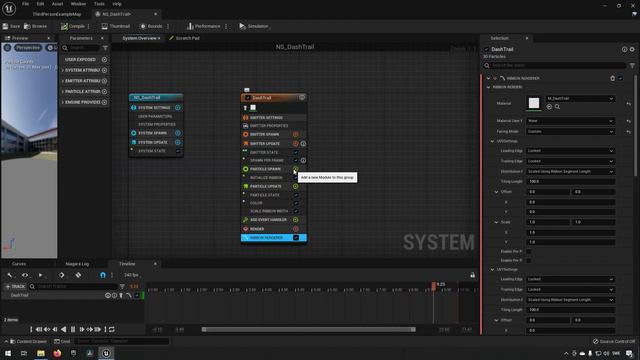Pause timeline playback
Screen dimensions: 640x360
(73, 329)
